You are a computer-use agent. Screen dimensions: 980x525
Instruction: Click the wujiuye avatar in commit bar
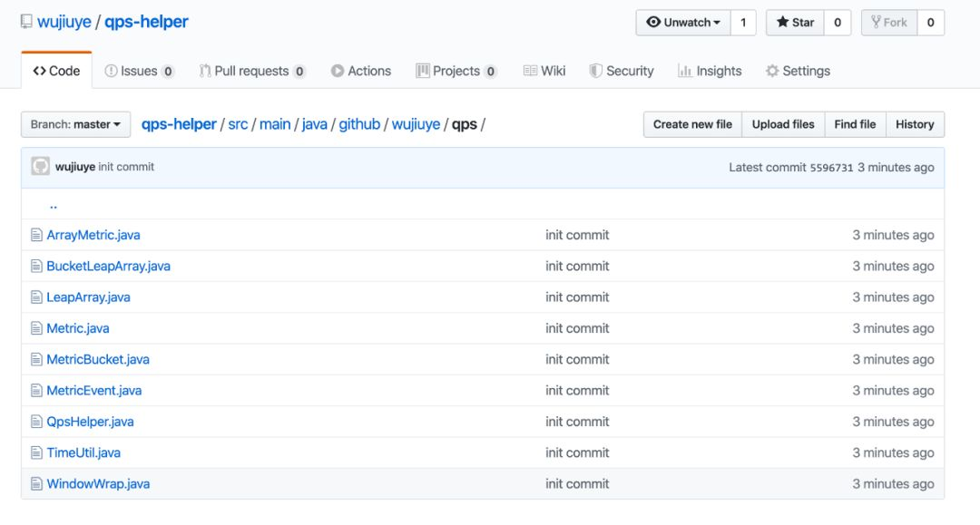pos(41,167)
